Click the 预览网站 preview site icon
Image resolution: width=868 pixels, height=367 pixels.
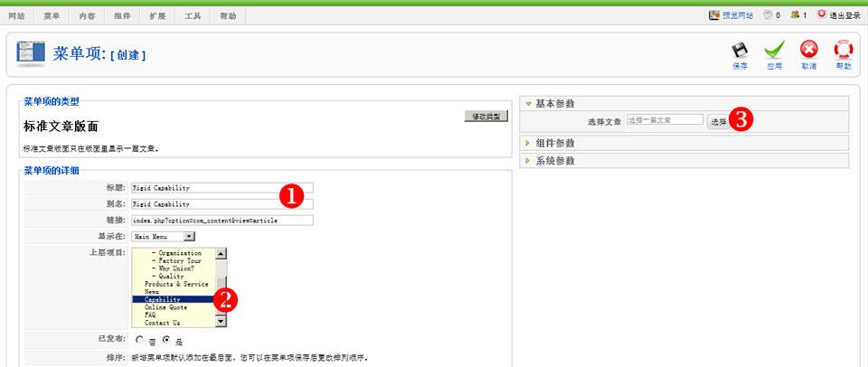click(x=714, y=15)
